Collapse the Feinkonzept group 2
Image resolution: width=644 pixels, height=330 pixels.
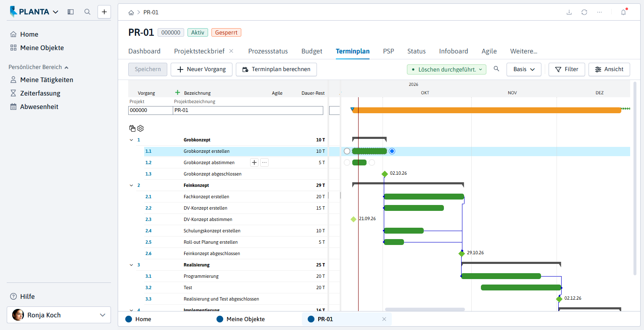[x=131, y=185]
